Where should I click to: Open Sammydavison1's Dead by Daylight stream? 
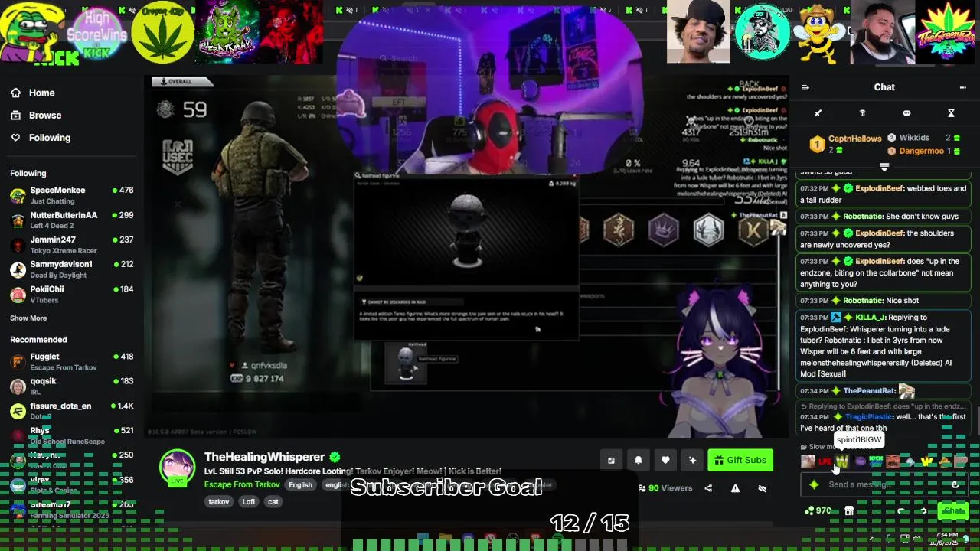(x=71, y=269)
